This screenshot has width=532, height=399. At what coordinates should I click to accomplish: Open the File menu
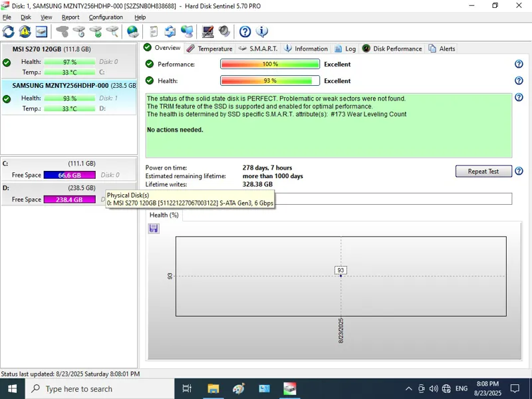pyautogui.click(x=7, y=17)
